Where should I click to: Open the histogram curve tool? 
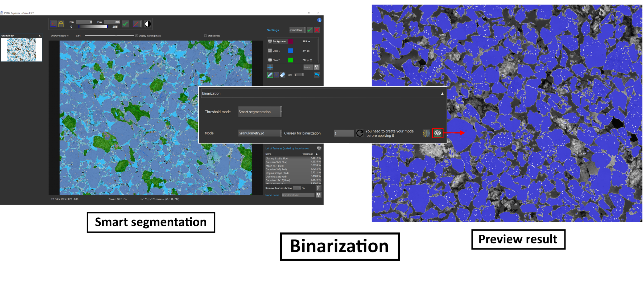click(53, 24)
